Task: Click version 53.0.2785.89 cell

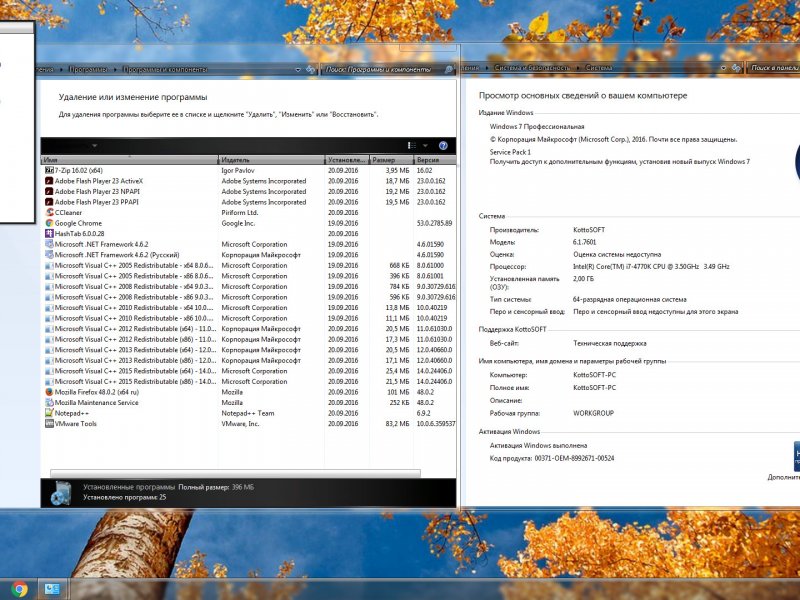Action: [434, 223]
